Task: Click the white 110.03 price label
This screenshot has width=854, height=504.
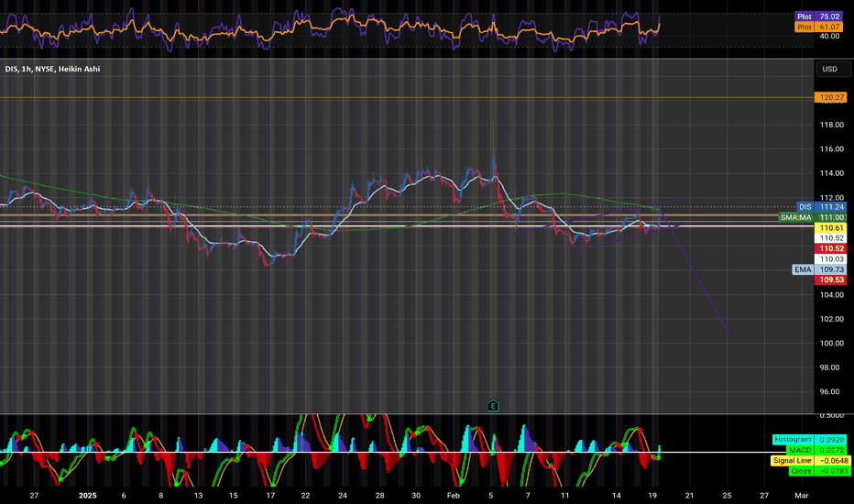Action: pyautogui.click(x=830, y=259)
